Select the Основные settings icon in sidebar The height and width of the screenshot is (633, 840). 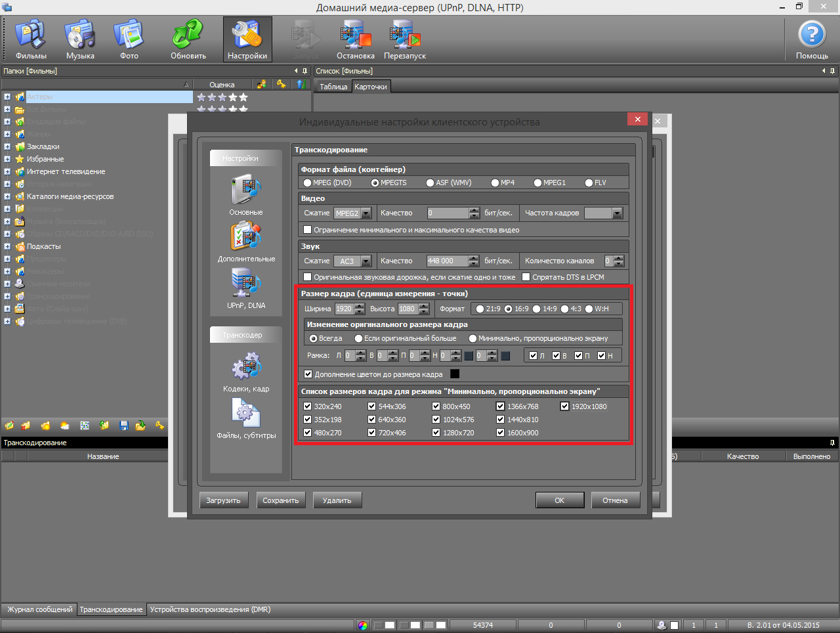(246, 195)
